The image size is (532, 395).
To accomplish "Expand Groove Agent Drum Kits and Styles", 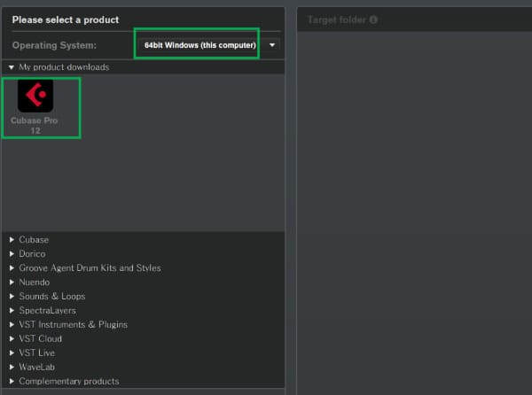I will coord(12,268).
